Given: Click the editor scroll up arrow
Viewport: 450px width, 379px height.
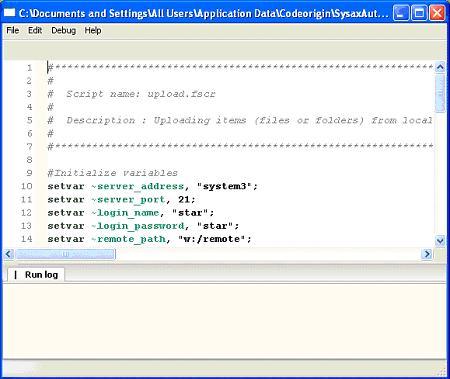Looking at the screenshot, I should point(440,68).
